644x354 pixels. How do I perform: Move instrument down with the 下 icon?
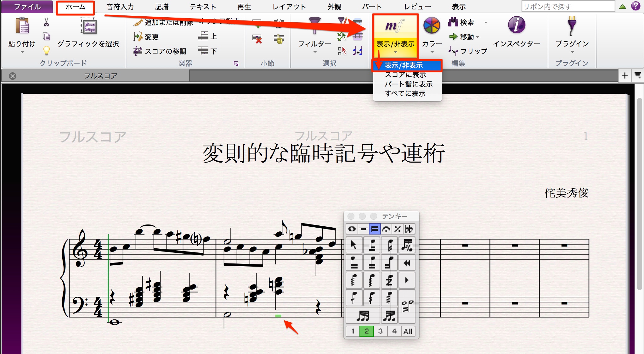203,51
